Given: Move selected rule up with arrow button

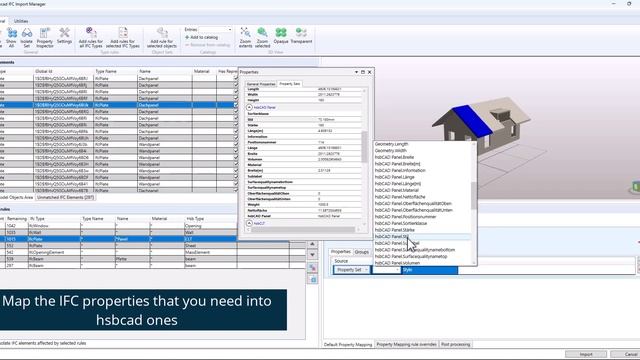Looking at the screenshot, I should 312,244.
